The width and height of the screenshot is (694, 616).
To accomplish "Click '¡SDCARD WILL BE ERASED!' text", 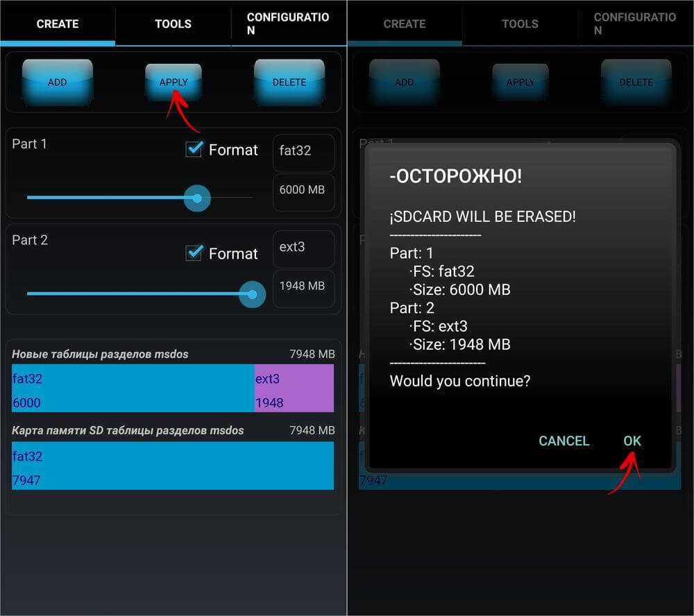I will coord(482,216).
